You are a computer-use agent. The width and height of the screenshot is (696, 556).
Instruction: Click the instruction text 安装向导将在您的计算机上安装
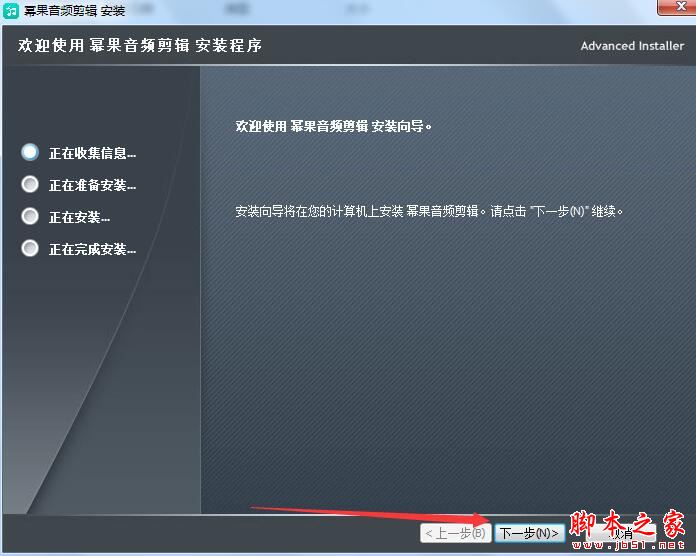(x=429, y=211)
